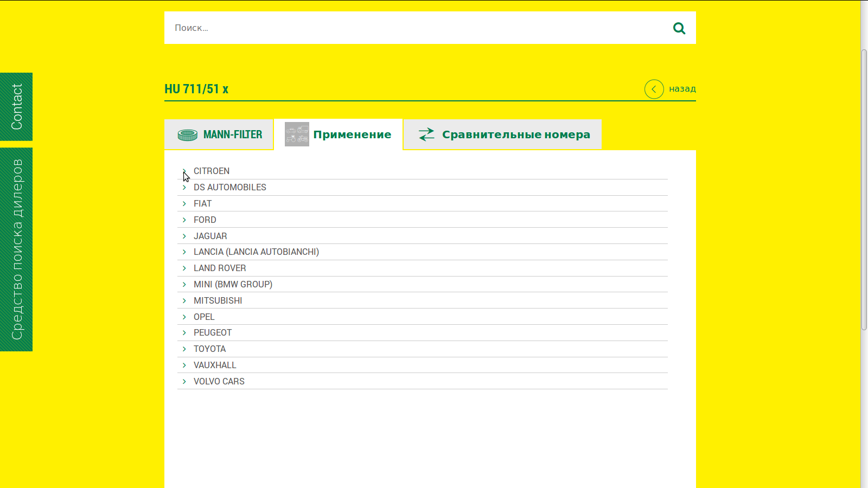Expand the VAUXHALL chevron
The width and height of the screenshot is (868, 488).
pos(184,365)
